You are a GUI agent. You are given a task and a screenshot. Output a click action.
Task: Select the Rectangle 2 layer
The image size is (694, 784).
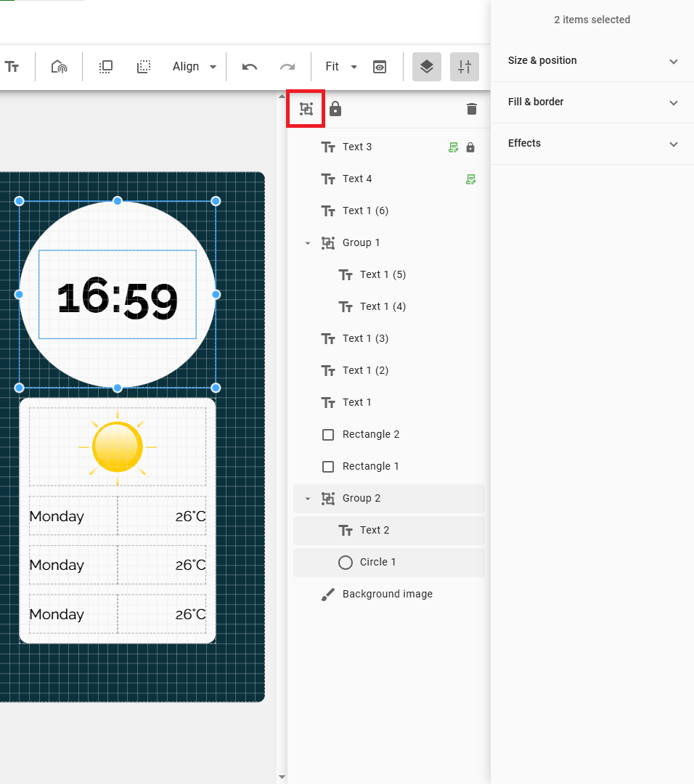pyautogui.click(x=389, y=435)
